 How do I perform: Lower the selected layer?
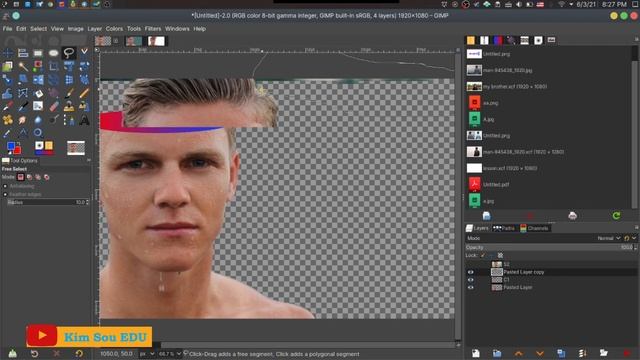pyautogui.click(x=540, y=353)
